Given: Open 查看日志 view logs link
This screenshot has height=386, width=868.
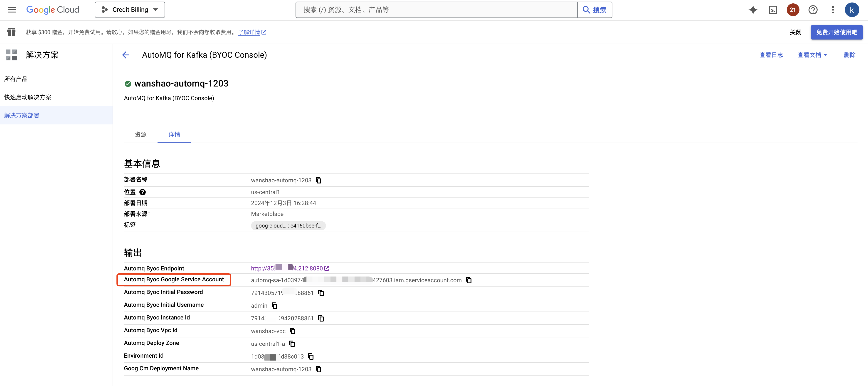Looking at the screenshot, I should 771,55.
